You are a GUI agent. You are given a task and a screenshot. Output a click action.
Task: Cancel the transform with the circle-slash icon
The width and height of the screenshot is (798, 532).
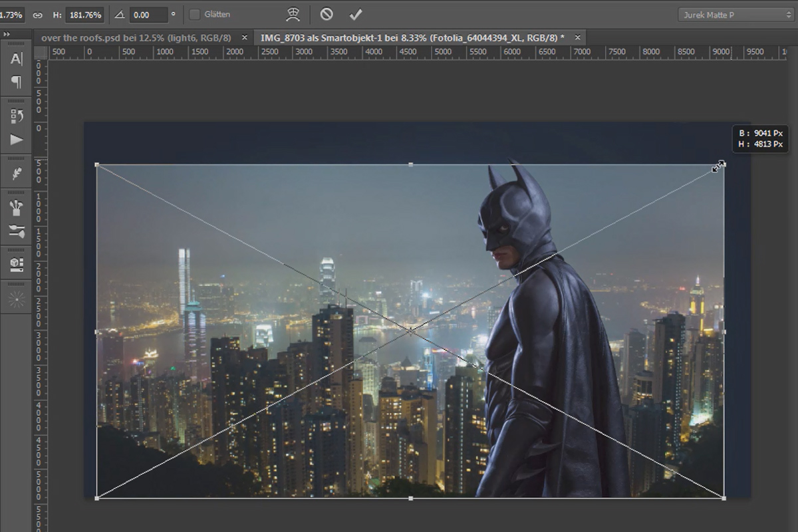coord(326,14)
